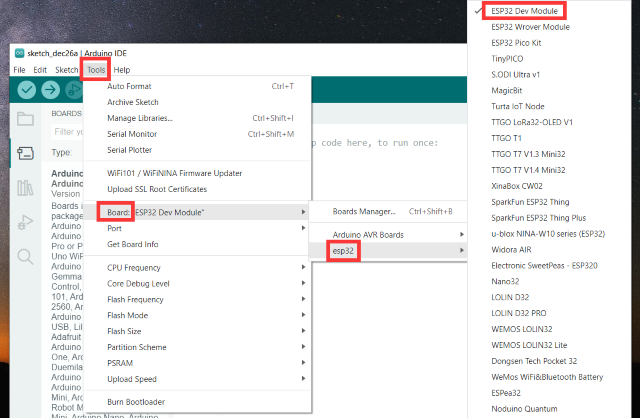
Task: Open the Help menu
Action: coord(122,70)
